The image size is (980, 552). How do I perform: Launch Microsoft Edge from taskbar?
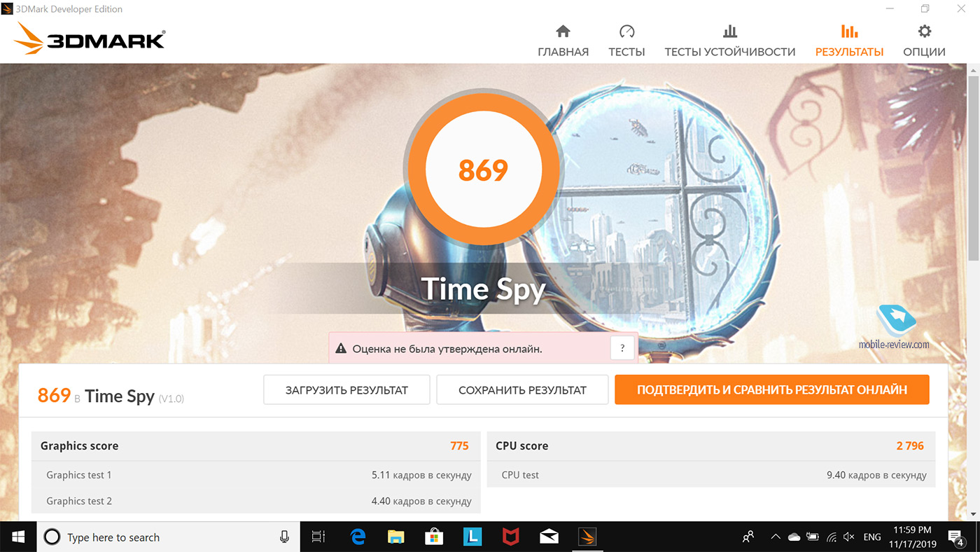click(358, 537)
